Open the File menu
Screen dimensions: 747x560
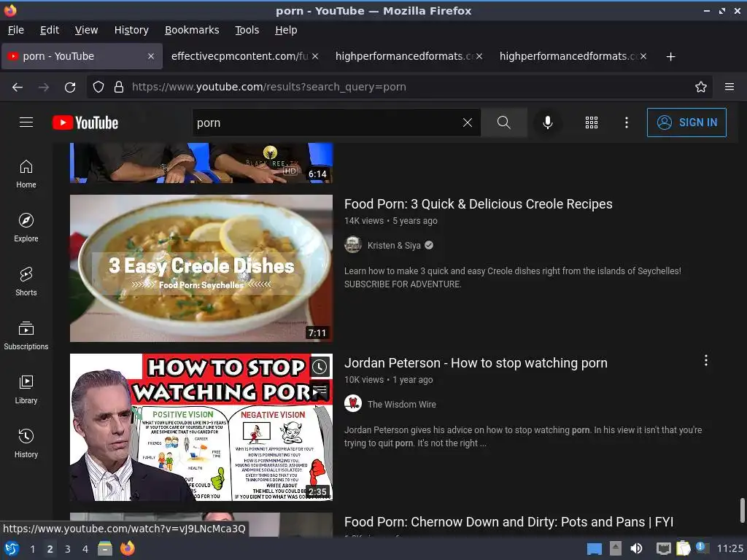click(16, 30)
